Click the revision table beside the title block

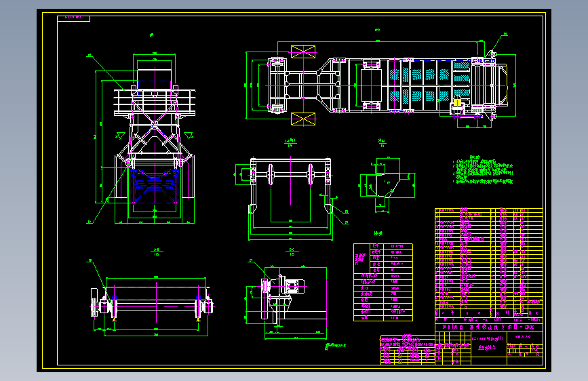point(408,350)
